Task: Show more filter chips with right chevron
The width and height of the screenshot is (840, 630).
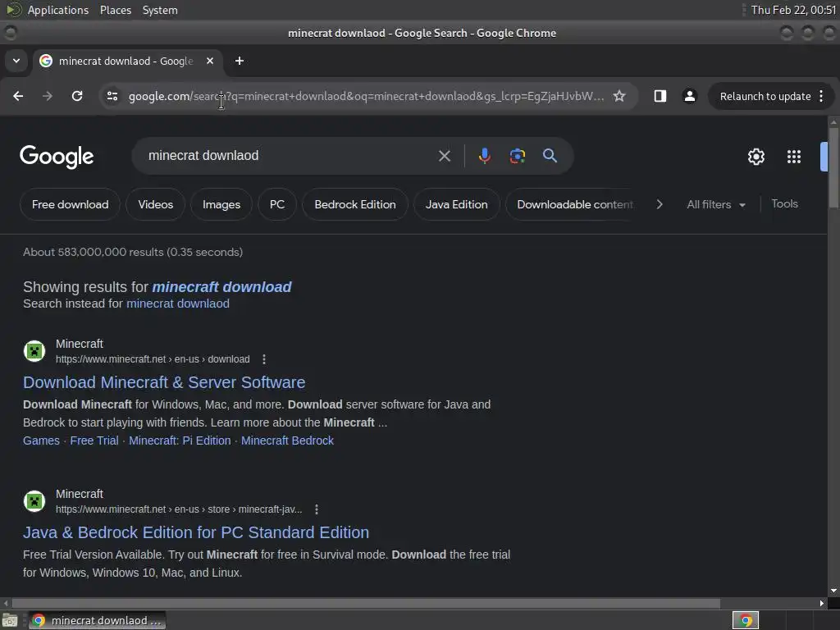Action: 660,204
